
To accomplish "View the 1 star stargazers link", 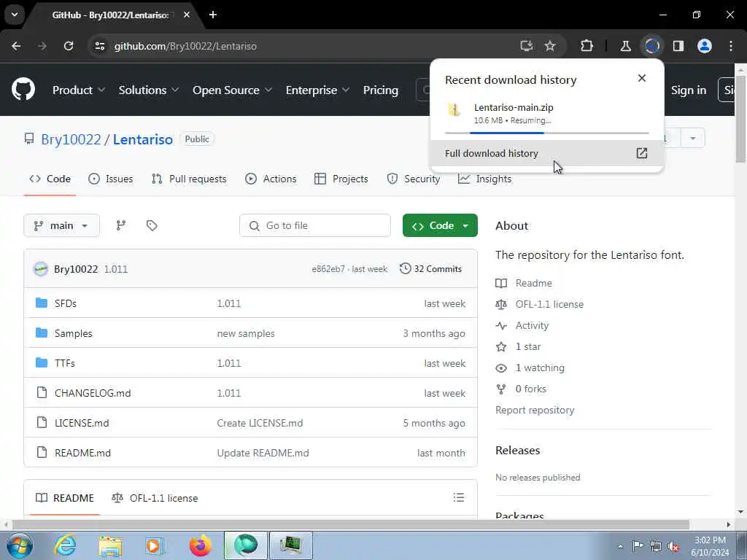I will (x=519, y=346).
